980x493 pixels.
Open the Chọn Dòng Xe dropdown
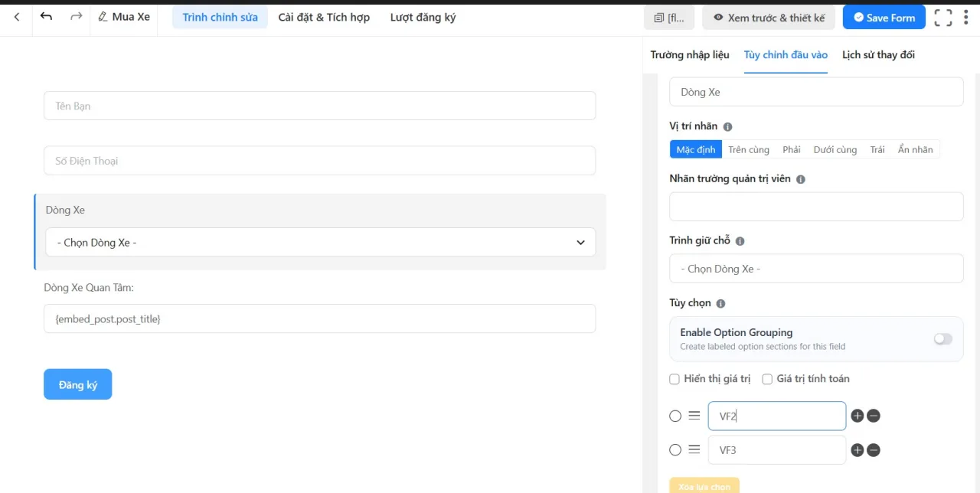tap(320, 242)
